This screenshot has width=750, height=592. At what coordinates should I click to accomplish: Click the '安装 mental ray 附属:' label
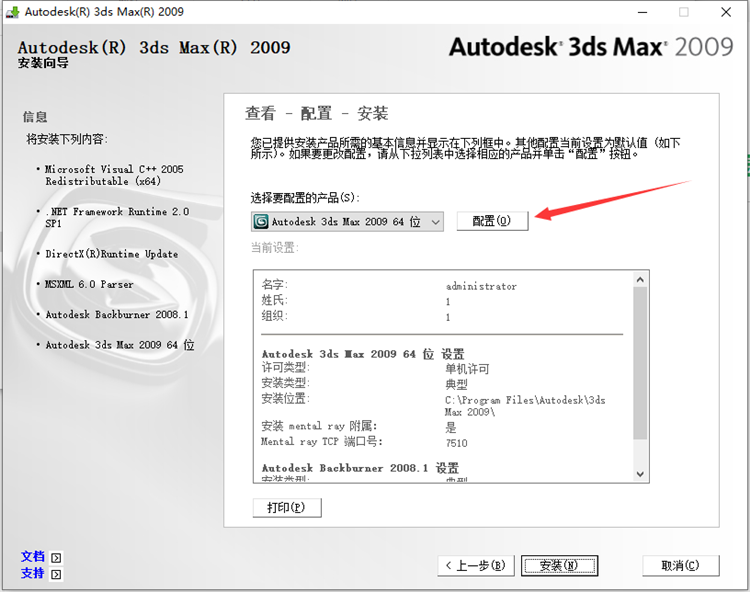pyautogui.click(x=319, y=426)
